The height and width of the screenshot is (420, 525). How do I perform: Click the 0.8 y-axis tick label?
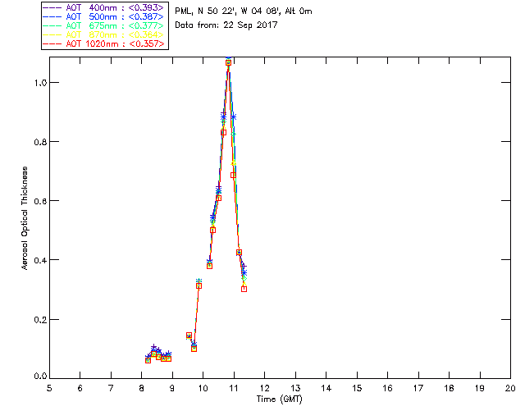pos(40,142)
